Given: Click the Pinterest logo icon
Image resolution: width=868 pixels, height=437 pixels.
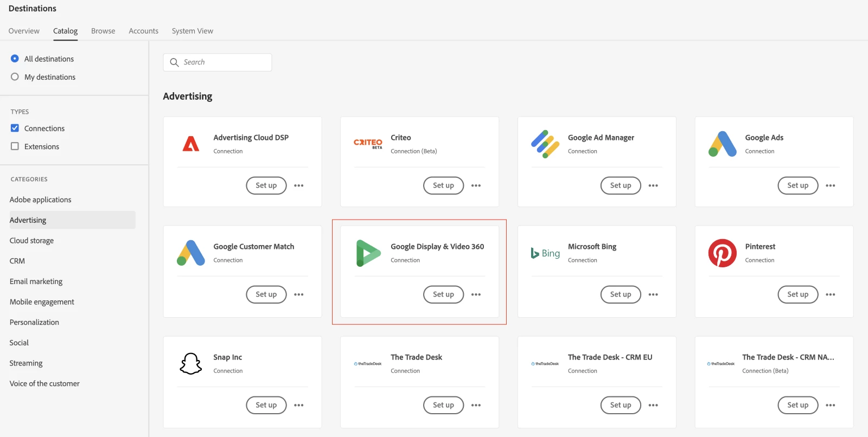Looking at the screenshot, I should pyautogui.click(x=722, y=253).
